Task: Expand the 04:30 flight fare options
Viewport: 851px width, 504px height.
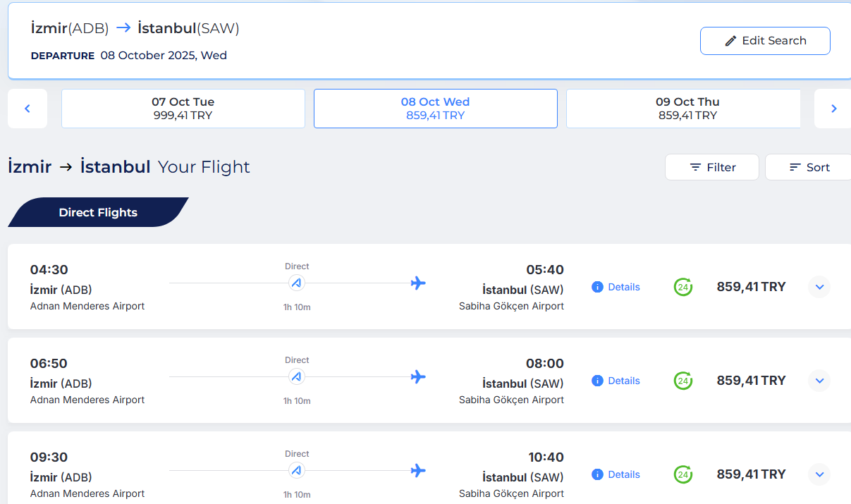Action: coord(819,287)
